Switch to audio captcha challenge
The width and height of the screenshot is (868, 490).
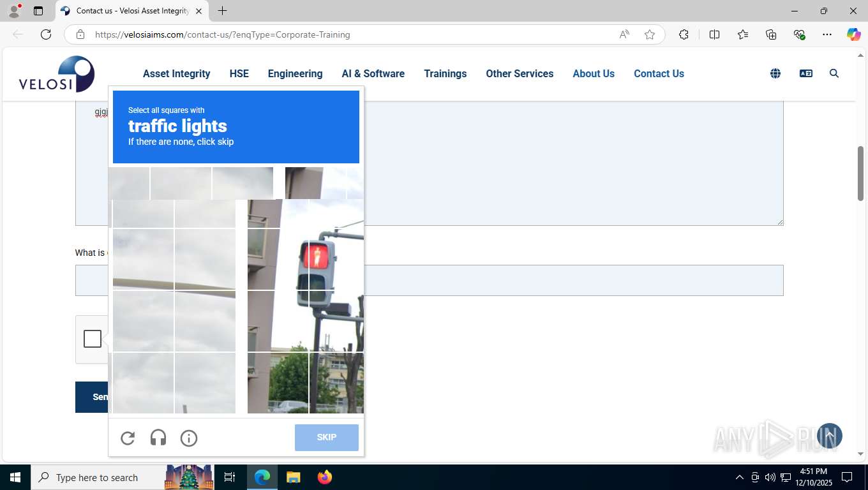point(158,438)
